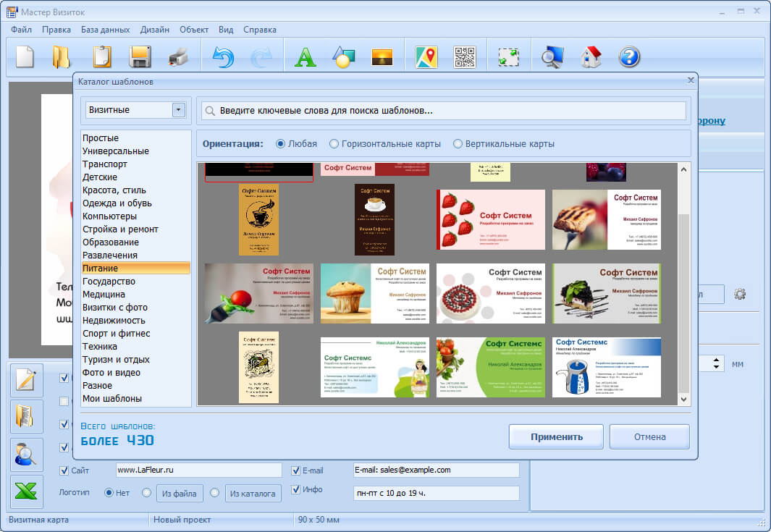This screenshot has height=532, width=771.
Task: Toggle the Сайт checkbox
Action: [64, 470]
